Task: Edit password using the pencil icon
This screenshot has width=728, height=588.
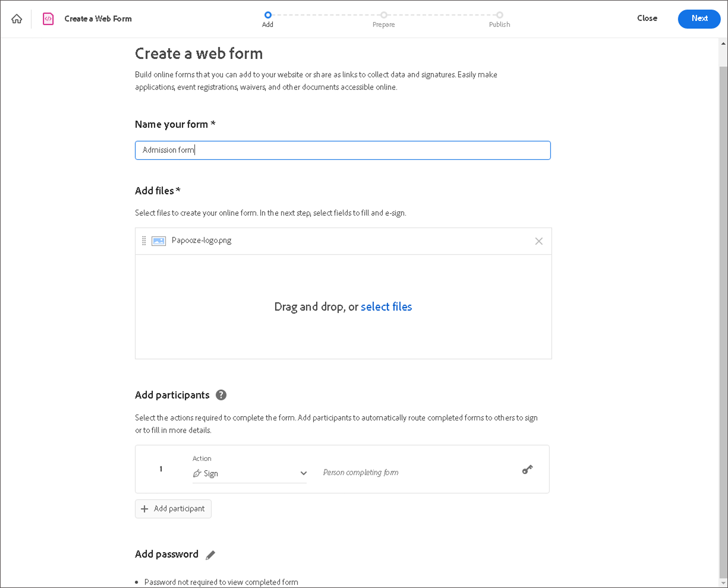Action: pyautogui.click(x=210, y=555)
